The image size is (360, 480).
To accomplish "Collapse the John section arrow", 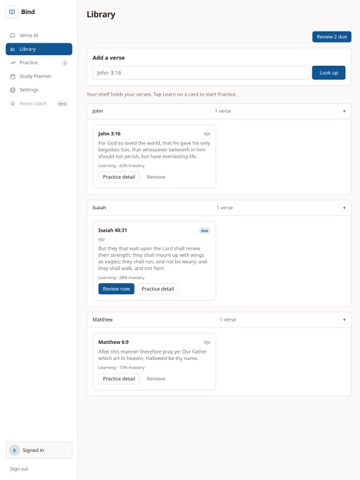I will [x=344, y=111].
